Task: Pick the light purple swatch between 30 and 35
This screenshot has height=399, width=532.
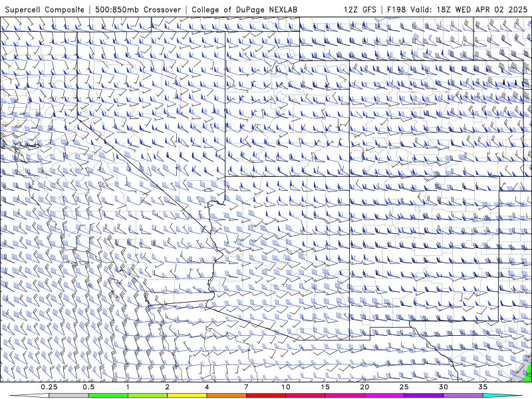Action: 463,396
